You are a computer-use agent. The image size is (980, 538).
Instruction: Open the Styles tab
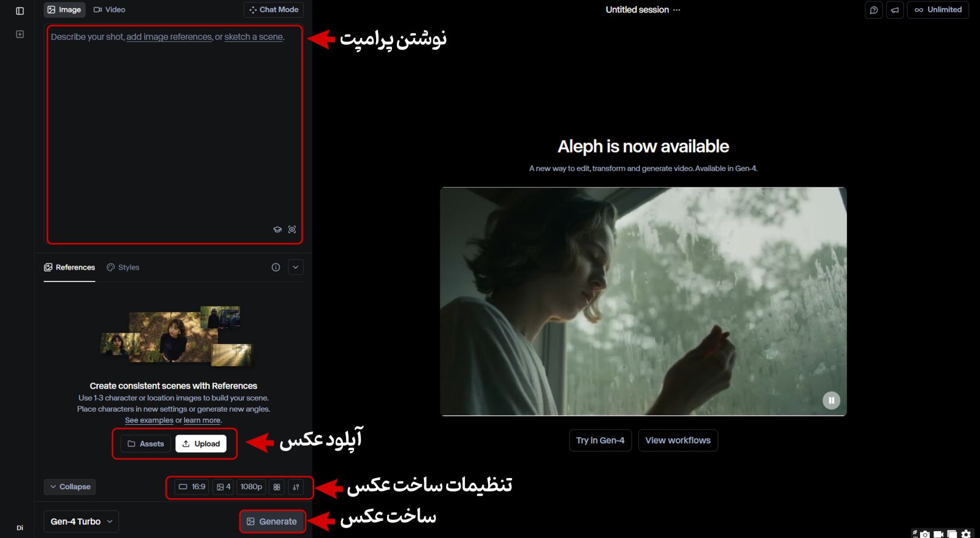[123, 267]
